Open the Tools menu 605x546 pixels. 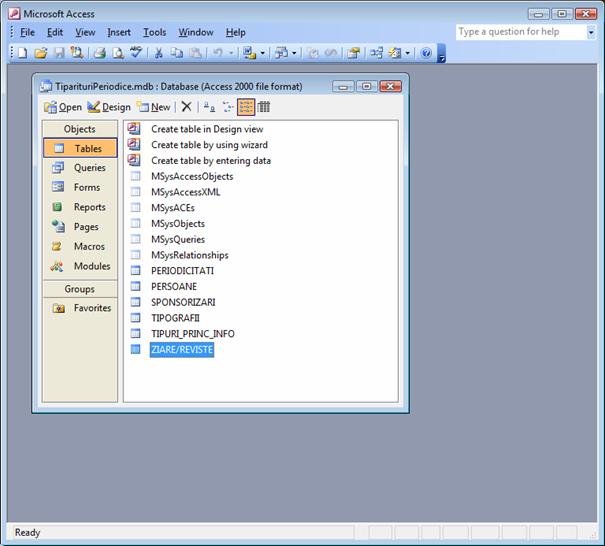(x=154, y=32)
